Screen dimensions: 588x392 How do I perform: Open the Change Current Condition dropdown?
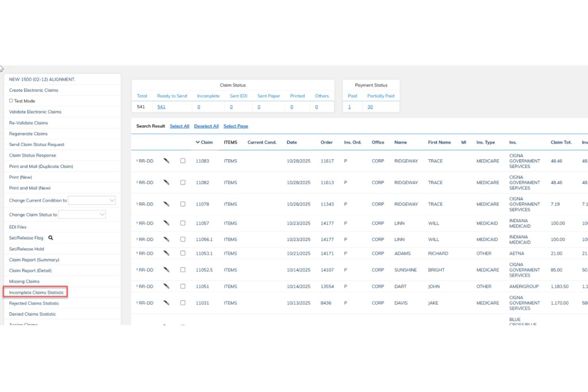(x=92, y=201)
